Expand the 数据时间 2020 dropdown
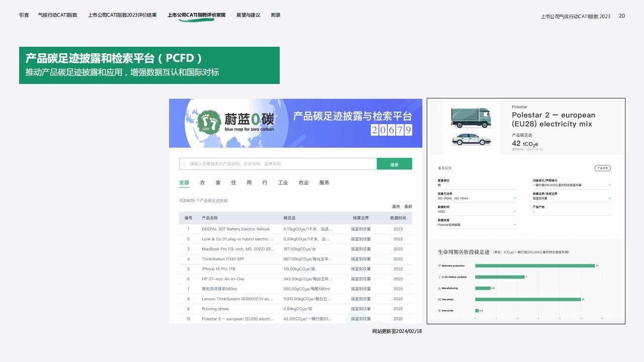This screenshot has height=362, width=644. (x=514, y=211)
